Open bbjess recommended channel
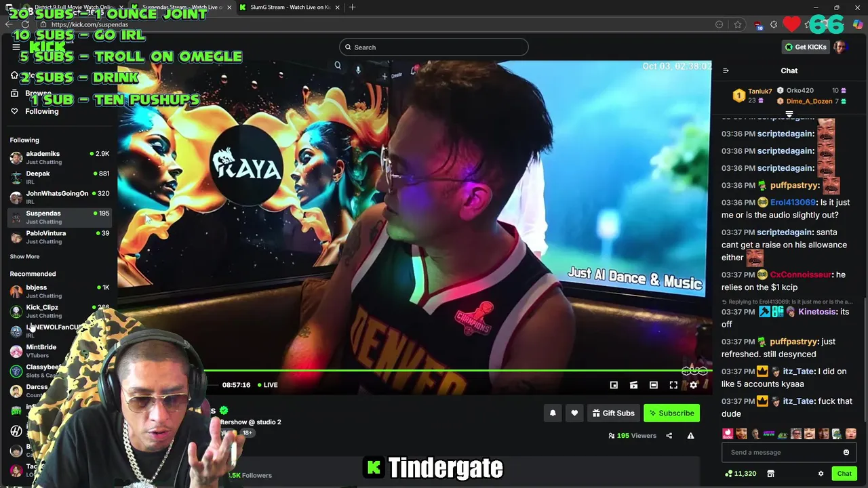Screen dimensions: 868x488 60,291
